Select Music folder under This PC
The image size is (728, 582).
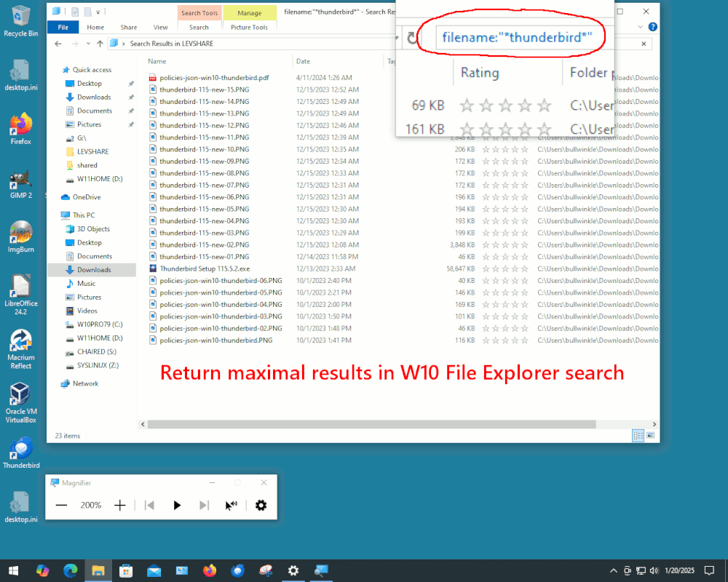pos(87,284)
